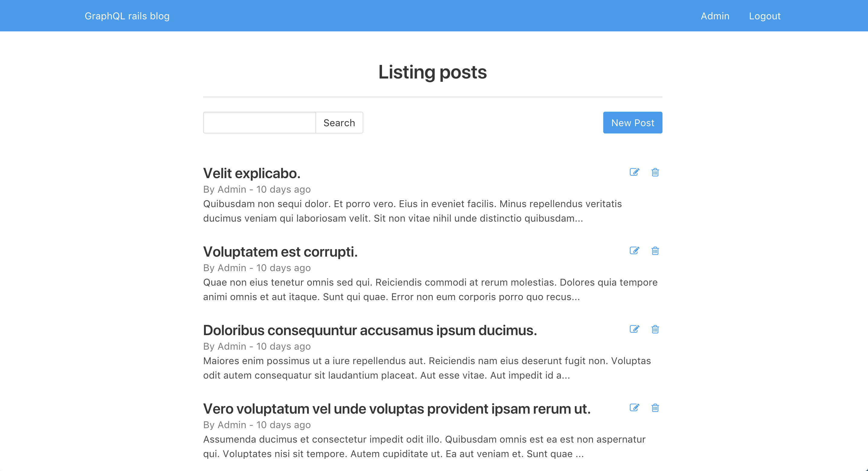Click the Admin link in the navbar
Image resolution: width=868 pixels, height=471 pixels.
pos(715,16)
